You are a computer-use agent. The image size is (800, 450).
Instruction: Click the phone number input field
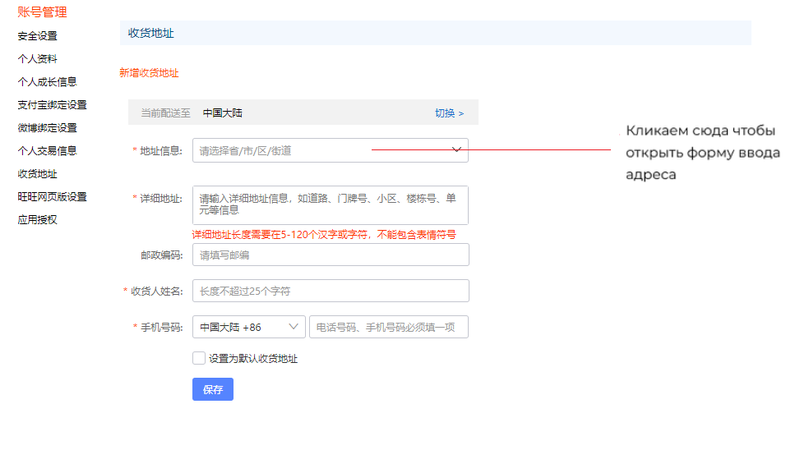point(389,327)
